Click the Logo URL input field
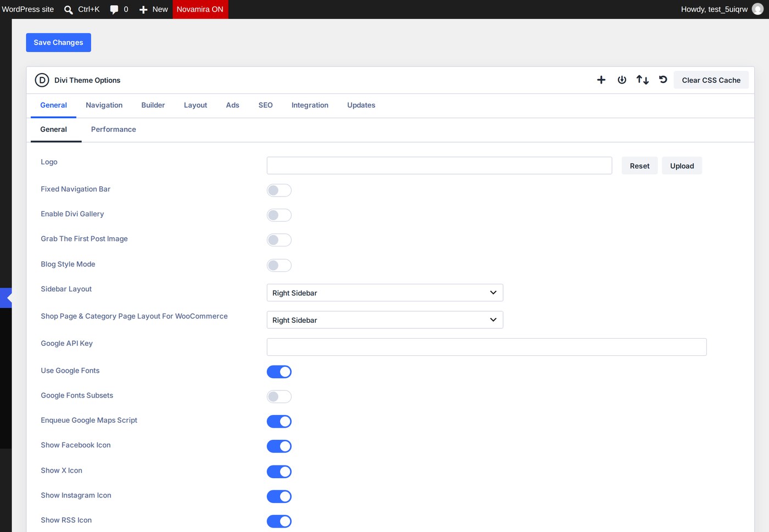 pyautogui.click(x=439, y=166)
